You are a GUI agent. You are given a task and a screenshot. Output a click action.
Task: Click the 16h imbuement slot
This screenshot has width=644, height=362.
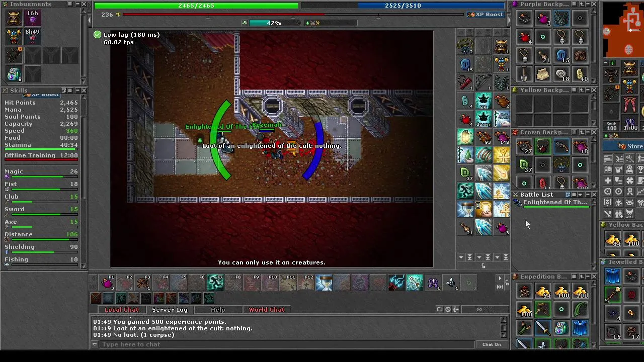click(x=32, y=18)
